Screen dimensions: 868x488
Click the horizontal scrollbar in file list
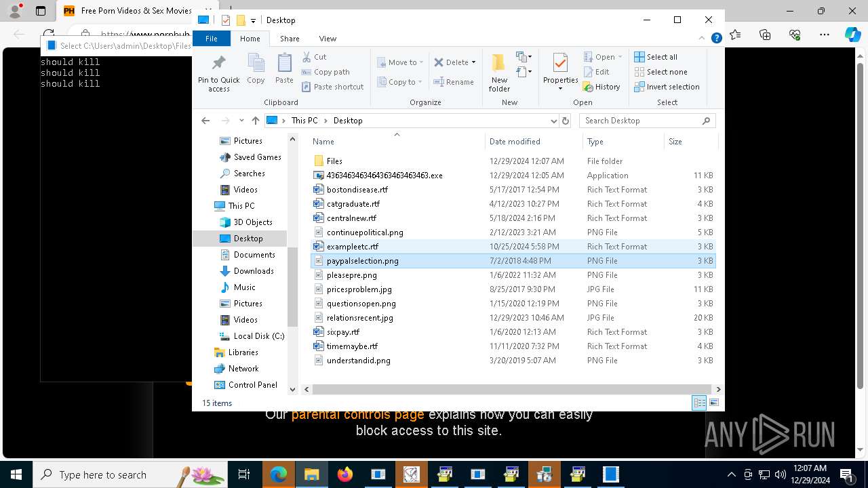[512, 389]
